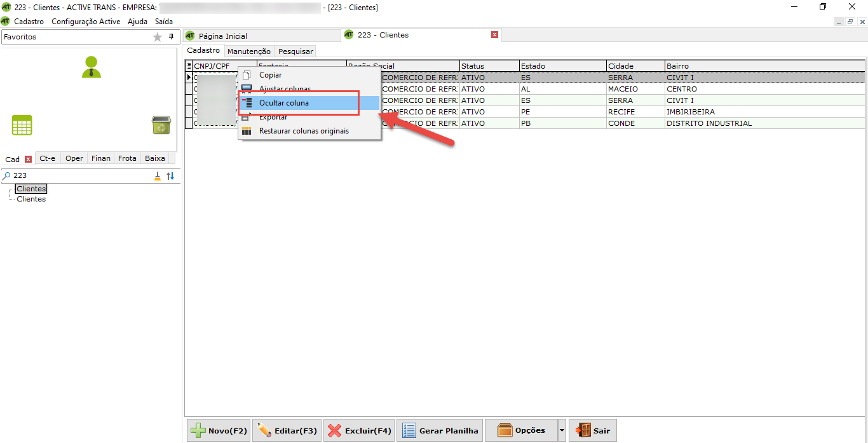Clear the search with the broom icon
The height and width of the screenshot is (443, 868).
coord(158,176)
